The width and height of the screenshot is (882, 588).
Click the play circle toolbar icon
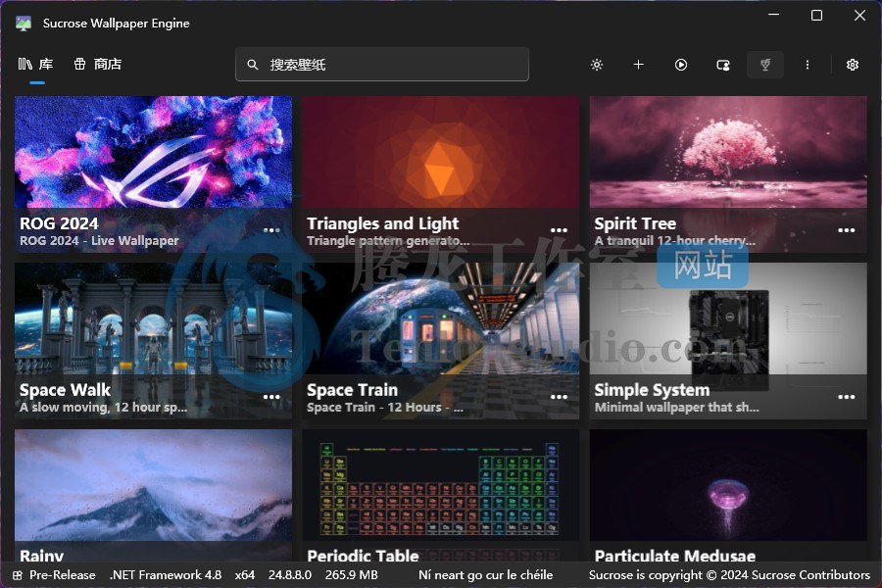(x=681, y=65)
